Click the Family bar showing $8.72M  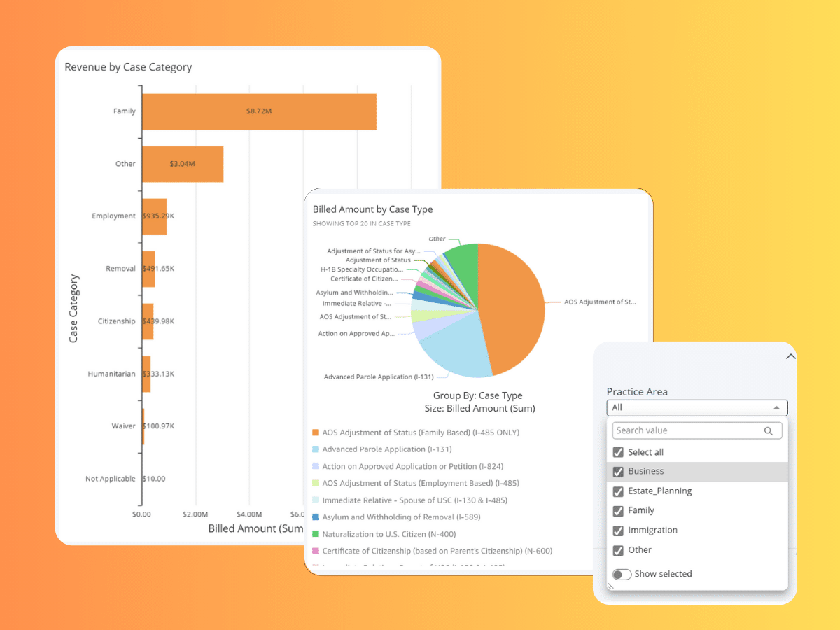(x=259, y=111)
